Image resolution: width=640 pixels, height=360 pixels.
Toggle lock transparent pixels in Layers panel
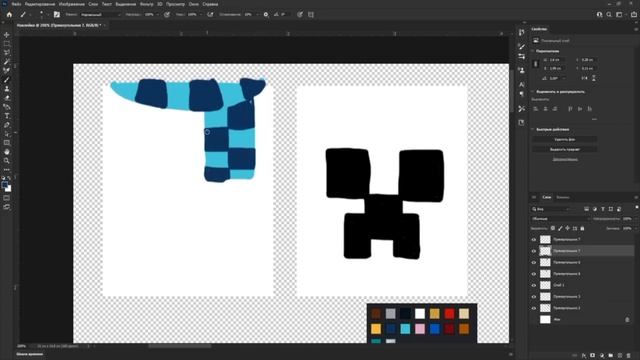tap(553, 228)
